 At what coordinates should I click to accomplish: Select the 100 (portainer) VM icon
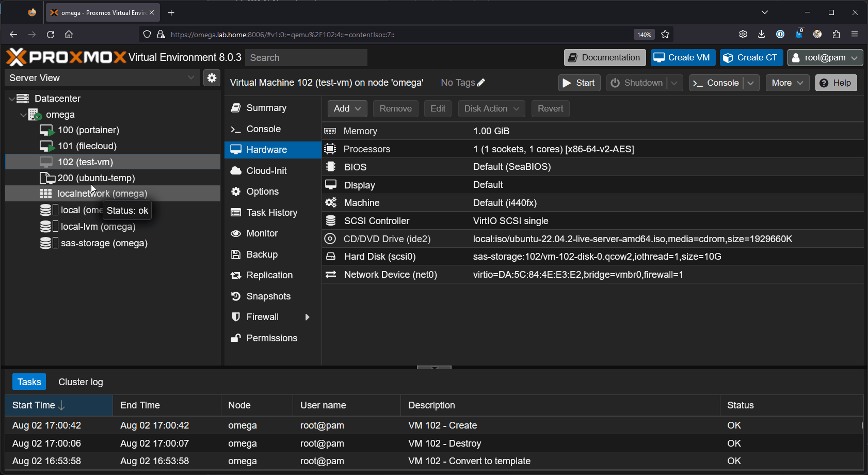tap(47, 130)
